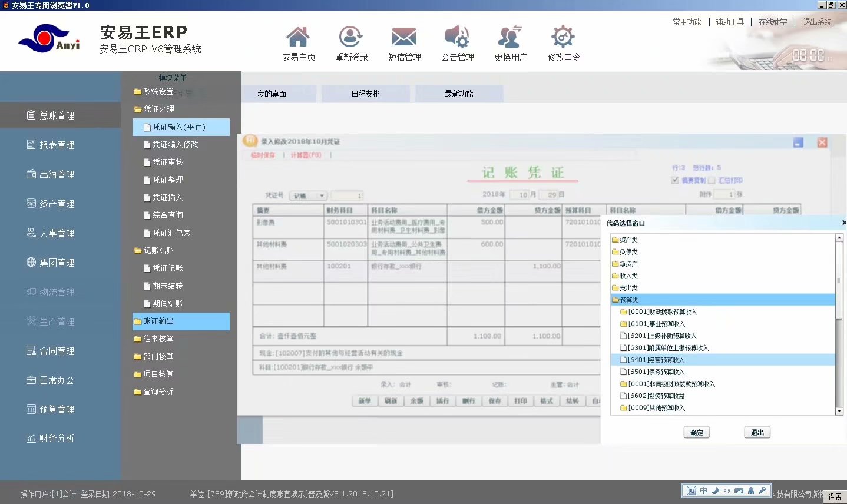847x504 pixels.
Task: Click the 设置 button at bottom right
Action: [835, 497]
